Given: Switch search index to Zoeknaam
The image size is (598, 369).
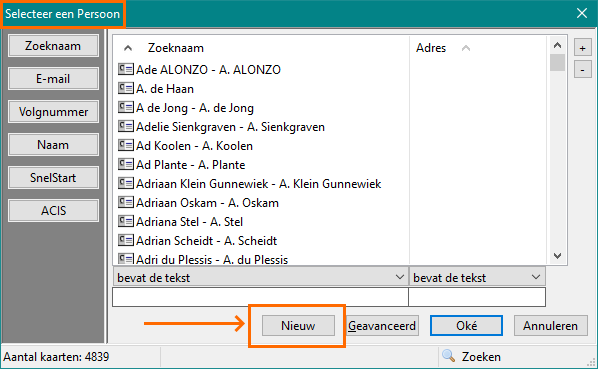Looking at the screenshot, I should (53, 46).
